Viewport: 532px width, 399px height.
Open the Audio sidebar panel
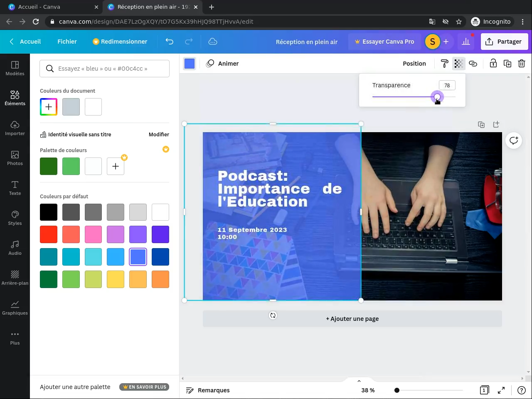pyautogui.click(x=15, y=248)
